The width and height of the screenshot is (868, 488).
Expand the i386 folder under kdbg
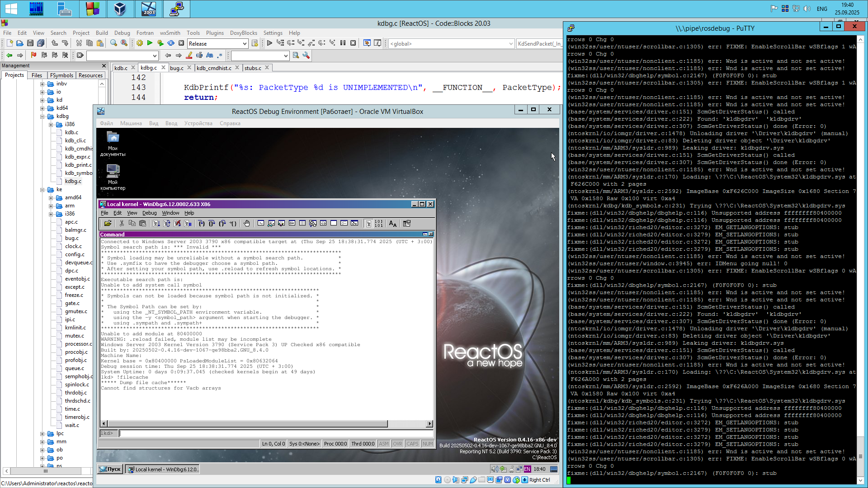pyautogui.click(x=51, y=124)
